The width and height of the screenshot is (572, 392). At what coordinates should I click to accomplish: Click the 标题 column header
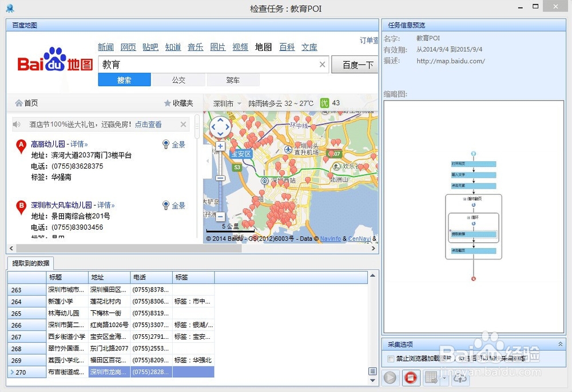67,277
